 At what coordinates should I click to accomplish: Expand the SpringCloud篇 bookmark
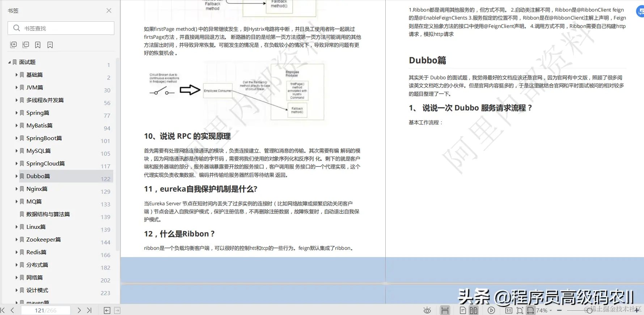pyautogui.click(x=17, y=163)
